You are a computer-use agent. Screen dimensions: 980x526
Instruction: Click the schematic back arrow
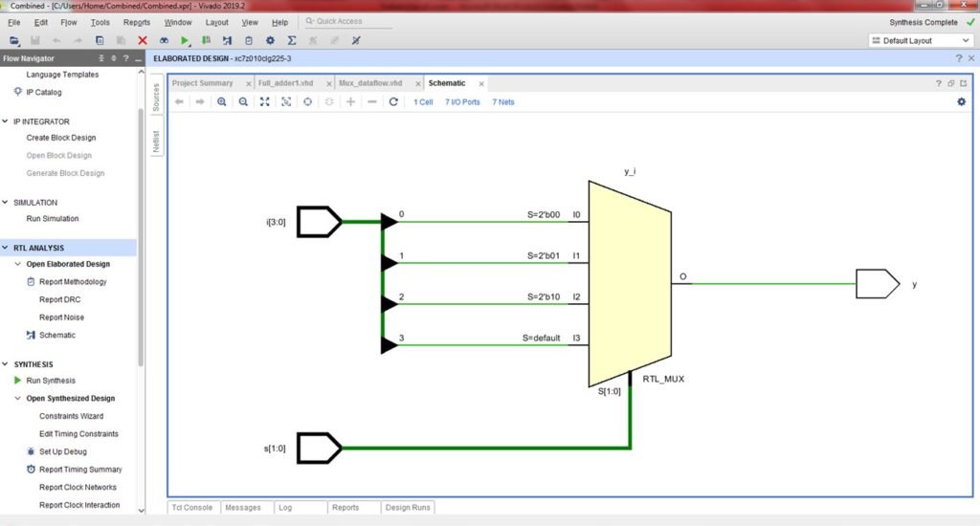tap(179, 101)
